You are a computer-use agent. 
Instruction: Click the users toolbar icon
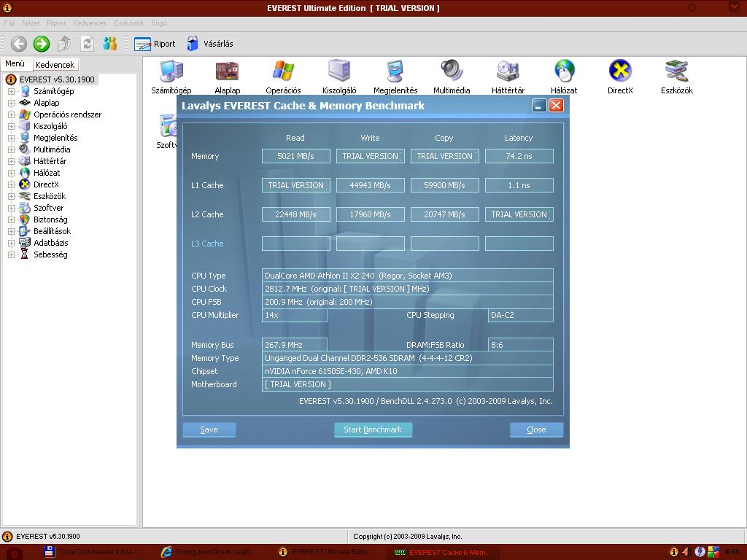109,44
